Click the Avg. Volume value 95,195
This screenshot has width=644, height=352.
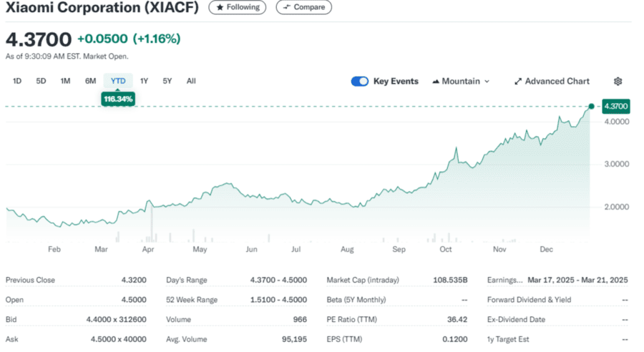coord(294,339)
